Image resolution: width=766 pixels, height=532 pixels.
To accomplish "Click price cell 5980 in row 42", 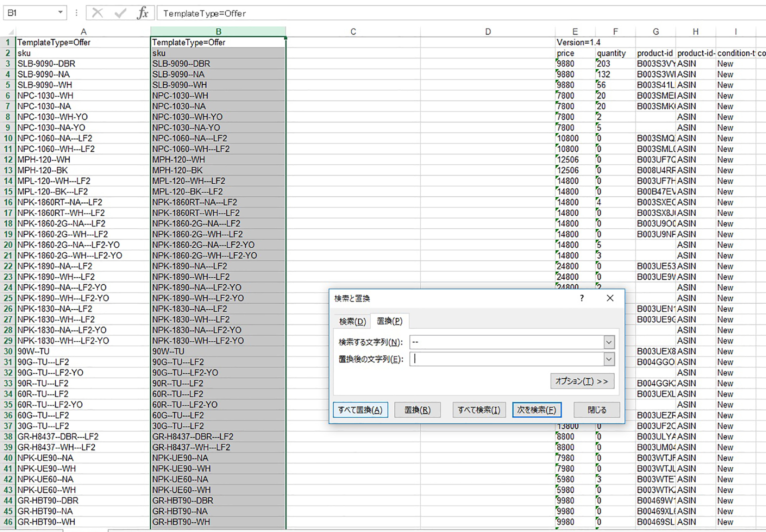I will coord(575,479).
